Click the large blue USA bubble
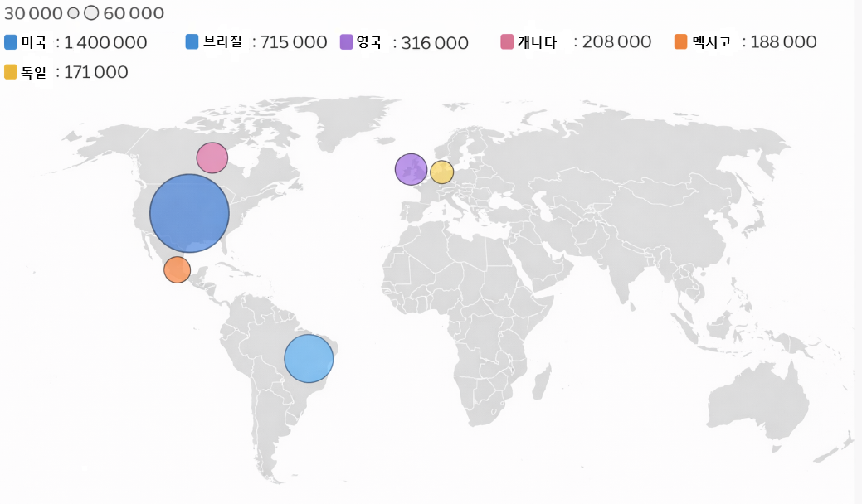862x504 pixels. (189, 213)
